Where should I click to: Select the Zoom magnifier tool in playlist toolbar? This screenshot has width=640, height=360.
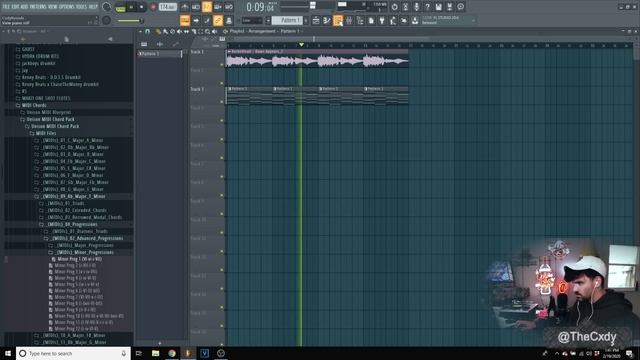[207, 31]
